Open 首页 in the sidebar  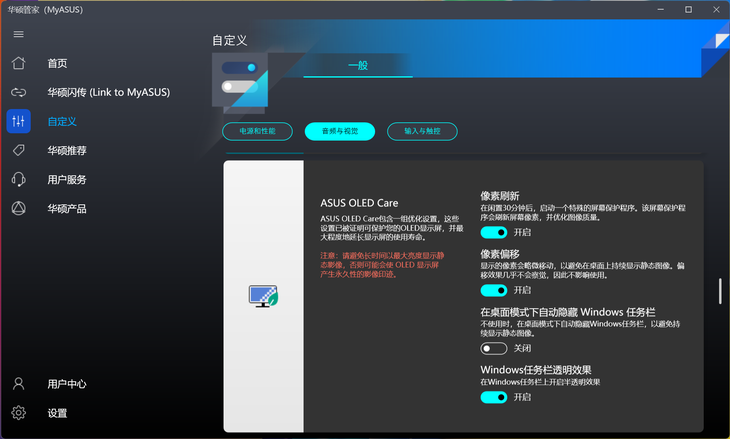(x=57, y=63)
